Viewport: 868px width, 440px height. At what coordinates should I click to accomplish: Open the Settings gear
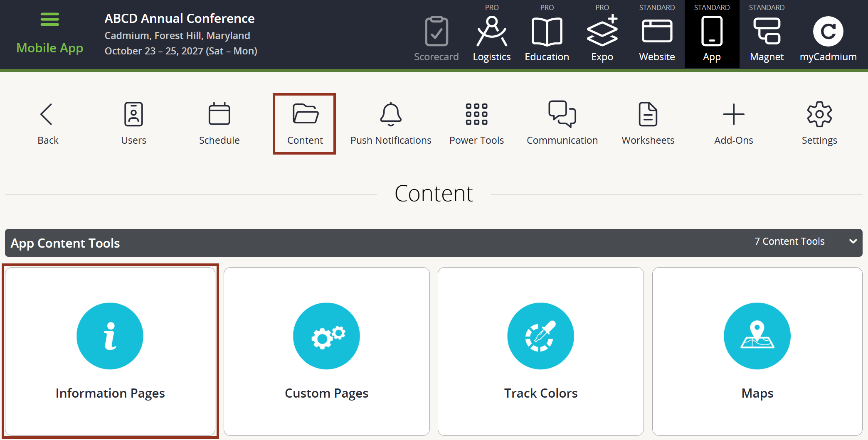(819, 114)
